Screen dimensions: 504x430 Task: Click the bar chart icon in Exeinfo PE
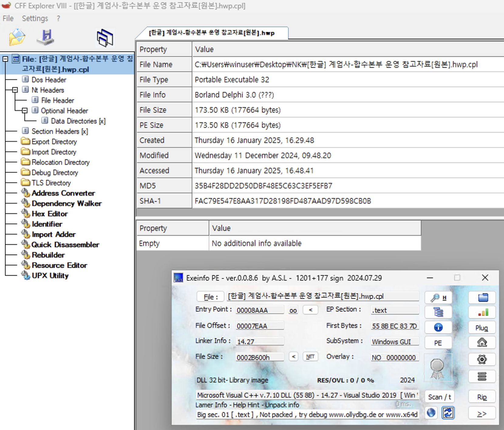(482, 312)
